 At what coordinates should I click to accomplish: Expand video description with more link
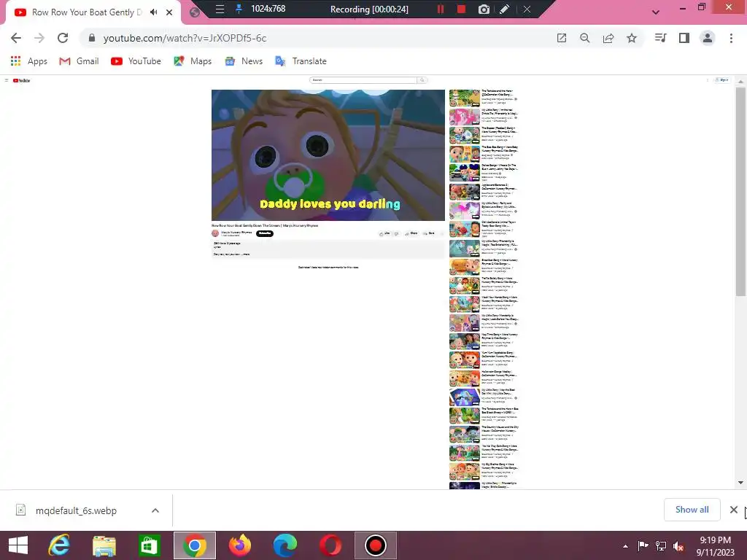(246, 254)
